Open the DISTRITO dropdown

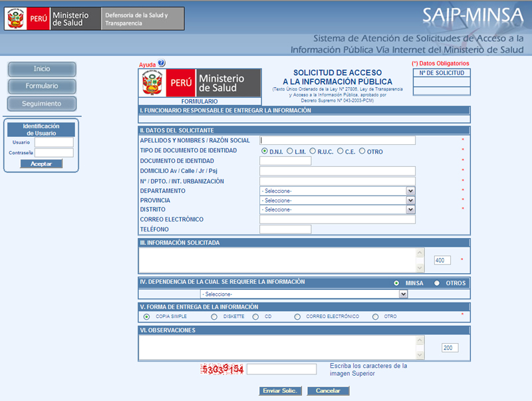click(337, 209)
